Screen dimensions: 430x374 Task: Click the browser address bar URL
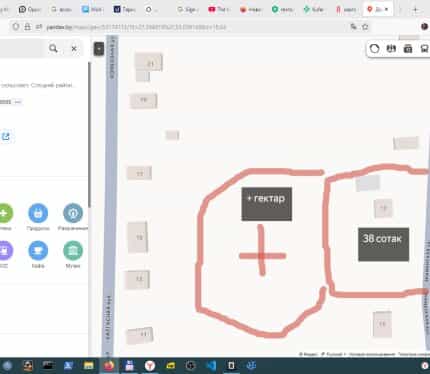click(x=137, y=27)
